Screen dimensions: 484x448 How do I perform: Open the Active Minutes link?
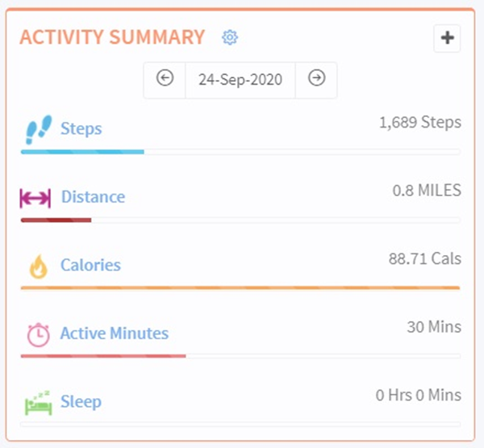coord(115,333)
